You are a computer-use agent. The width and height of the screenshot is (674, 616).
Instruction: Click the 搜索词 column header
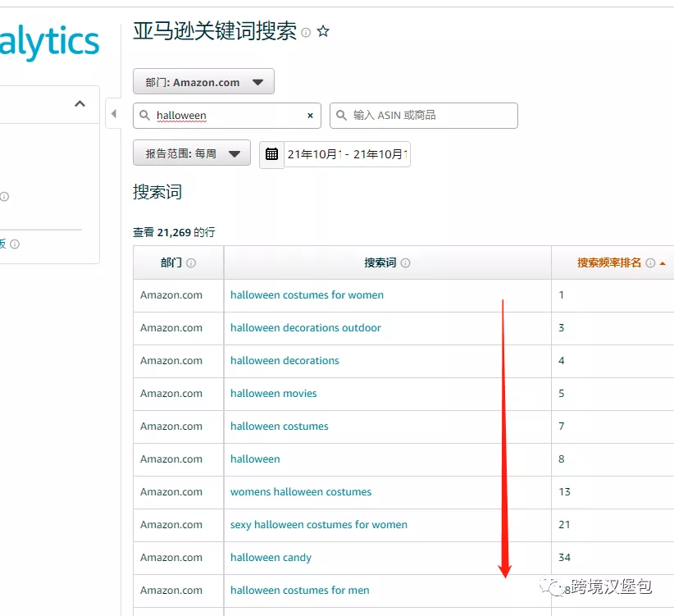(380, 263)
